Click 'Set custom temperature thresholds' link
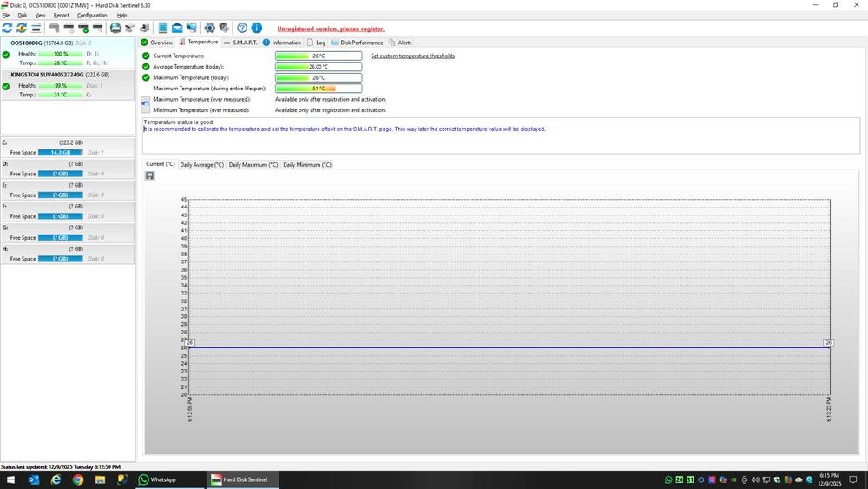The image size is (868, 489). point(412,56)
